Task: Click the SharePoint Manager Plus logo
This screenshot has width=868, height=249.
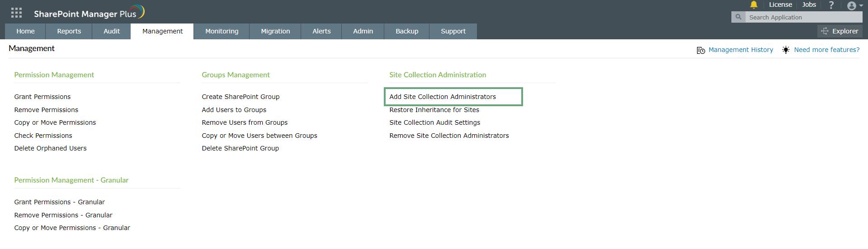Action: pos(89,13)
